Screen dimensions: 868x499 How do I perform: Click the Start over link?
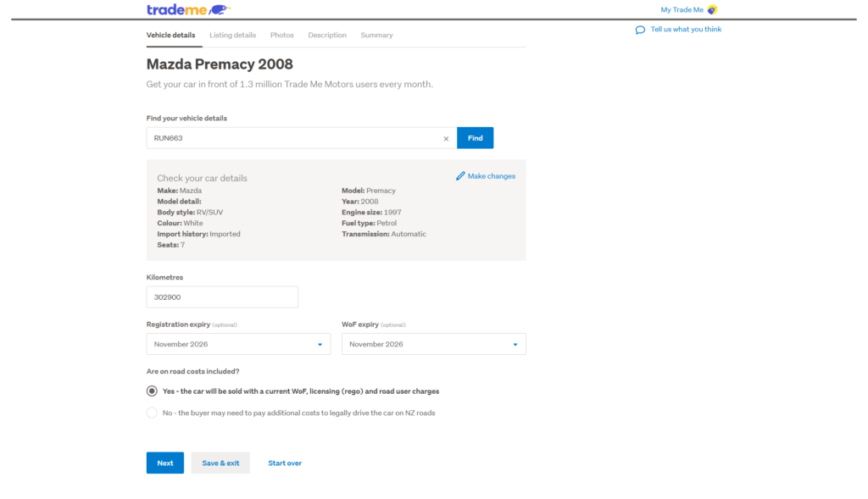coord(285,463)
